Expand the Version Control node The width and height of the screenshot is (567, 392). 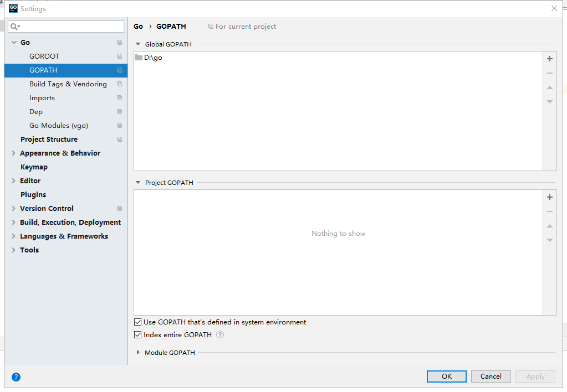(14, 209)
